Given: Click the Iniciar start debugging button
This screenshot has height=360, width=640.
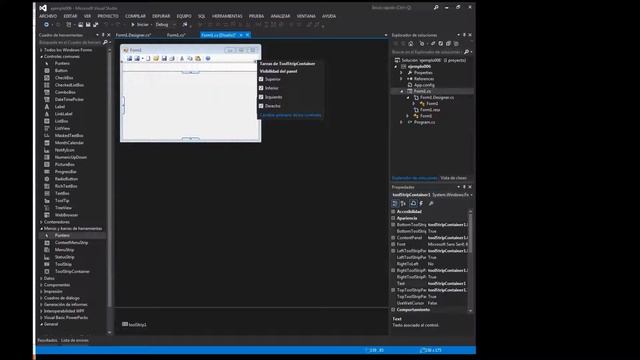Looking at the screenshot, I should 140,25.
